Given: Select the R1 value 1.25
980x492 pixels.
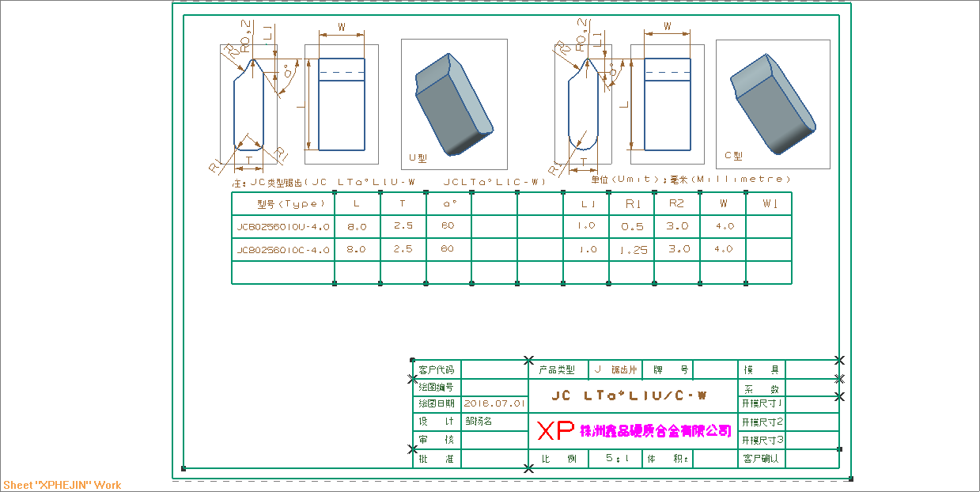Looking at the screenshot, I should (633, 250).
